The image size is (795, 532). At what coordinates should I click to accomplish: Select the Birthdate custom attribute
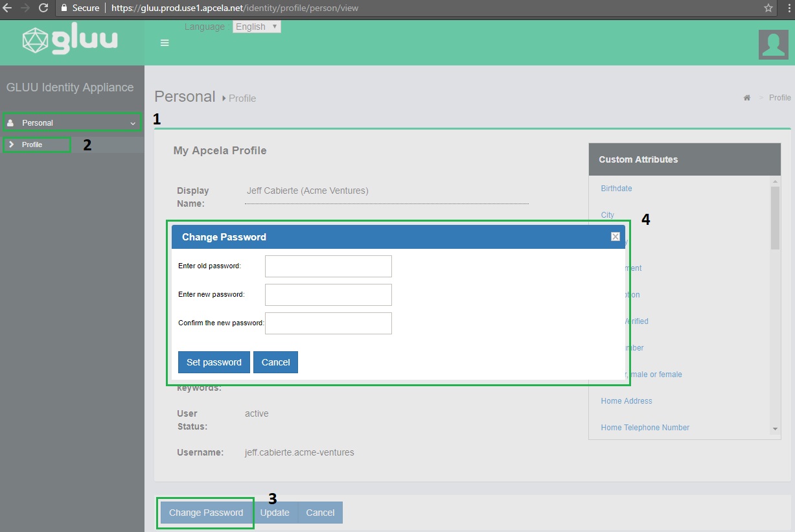(616, 189)
